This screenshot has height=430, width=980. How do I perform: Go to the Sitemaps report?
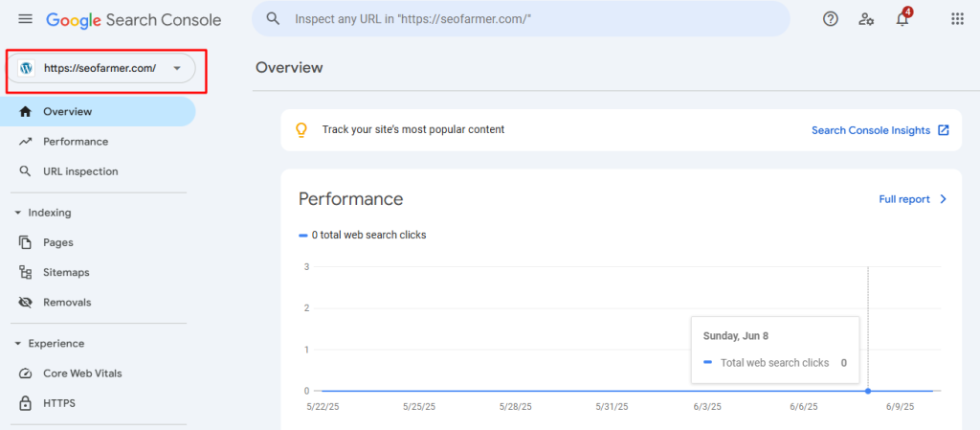[98, 273]
